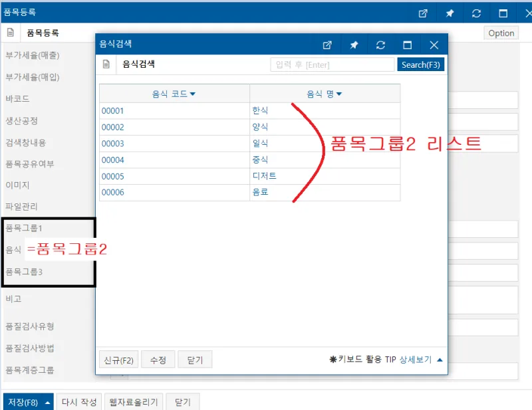Pin the 음식검색 dialog window

(x=354, y=45)
